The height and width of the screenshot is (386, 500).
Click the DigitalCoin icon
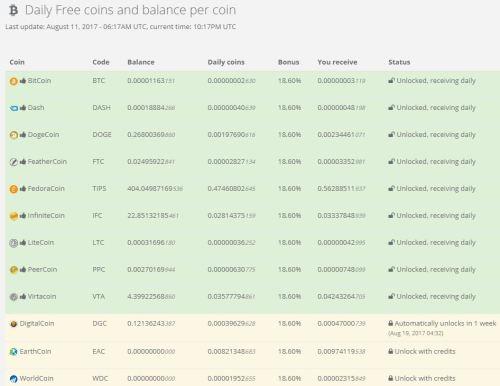click(x=13, y=324)
